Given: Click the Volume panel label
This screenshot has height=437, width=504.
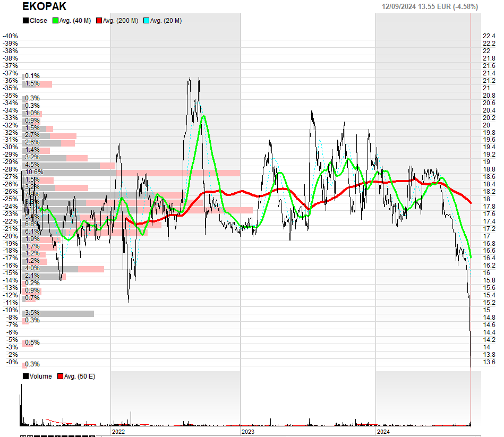Looking at the screenshot, I should point(40,376).
